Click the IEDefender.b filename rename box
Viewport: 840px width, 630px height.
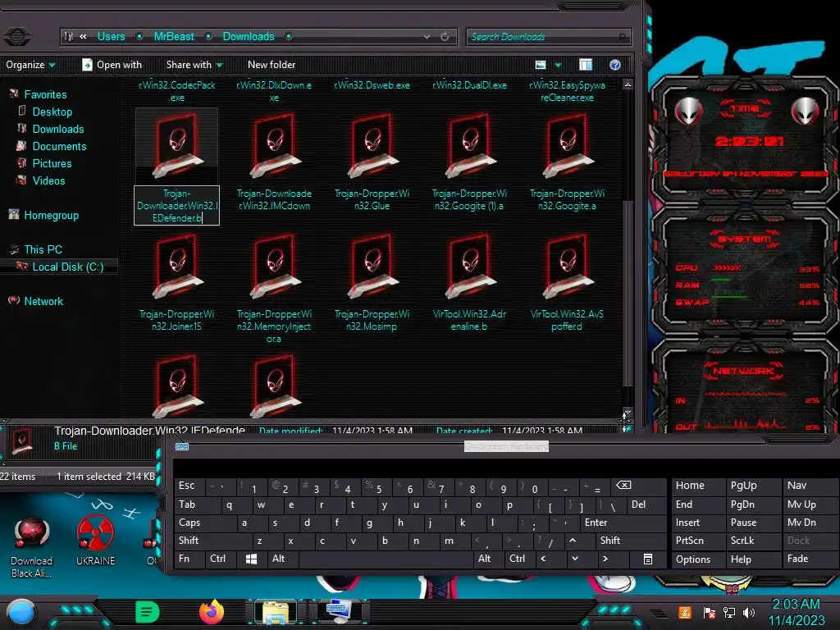tap(176, 206)
